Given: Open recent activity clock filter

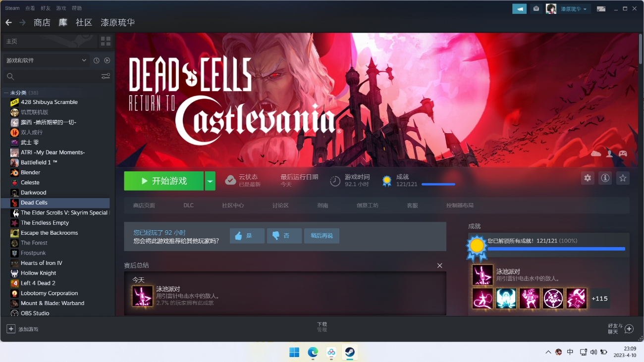Looking at the screenshot, I should click(x=97, y=60).
